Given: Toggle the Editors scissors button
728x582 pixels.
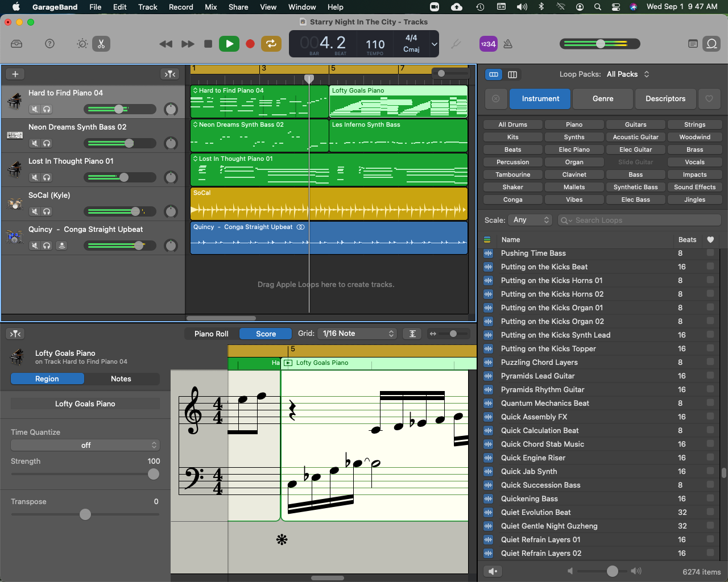Looking at the screenshot, I should 101,44.
